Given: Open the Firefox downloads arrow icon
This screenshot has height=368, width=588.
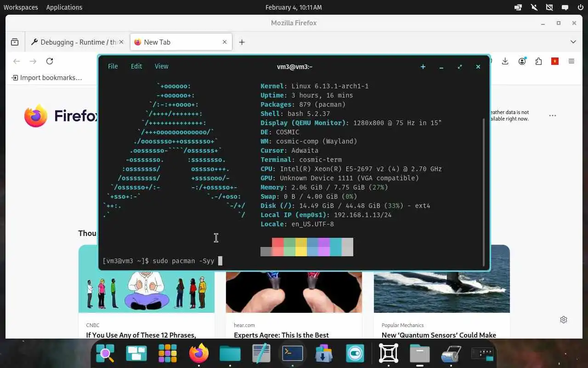Looking at the screenshot, I should 505,61.
